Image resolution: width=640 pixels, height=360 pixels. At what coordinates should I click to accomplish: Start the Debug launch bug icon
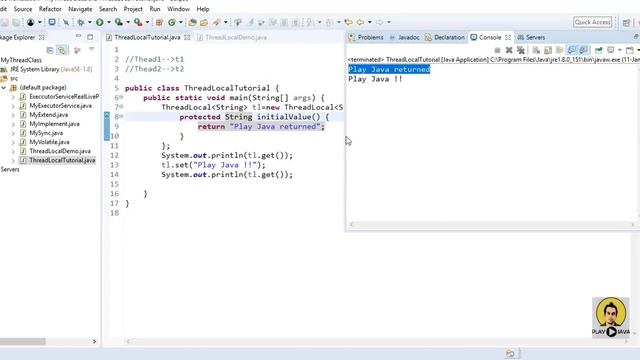tap(81, 22)
